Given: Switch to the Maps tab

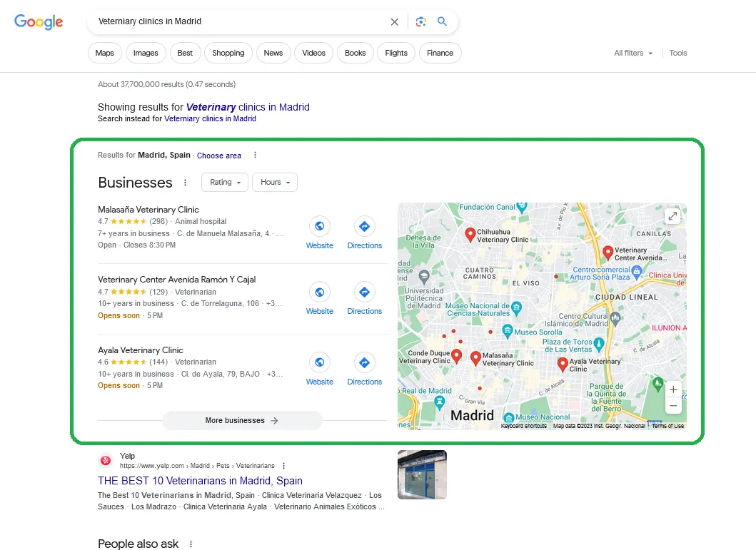Looking at the screenshot, I should pos(105,53).
